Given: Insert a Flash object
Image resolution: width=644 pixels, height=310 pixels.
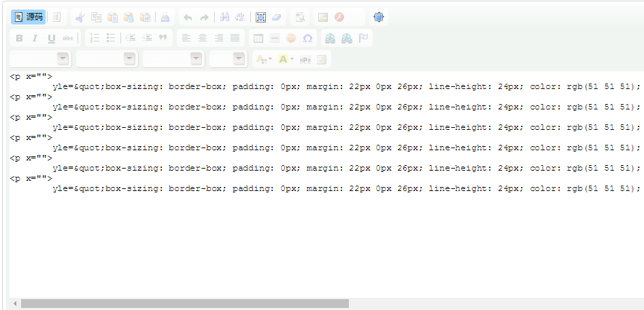Looking at the screenshot, I should point(339,17).
